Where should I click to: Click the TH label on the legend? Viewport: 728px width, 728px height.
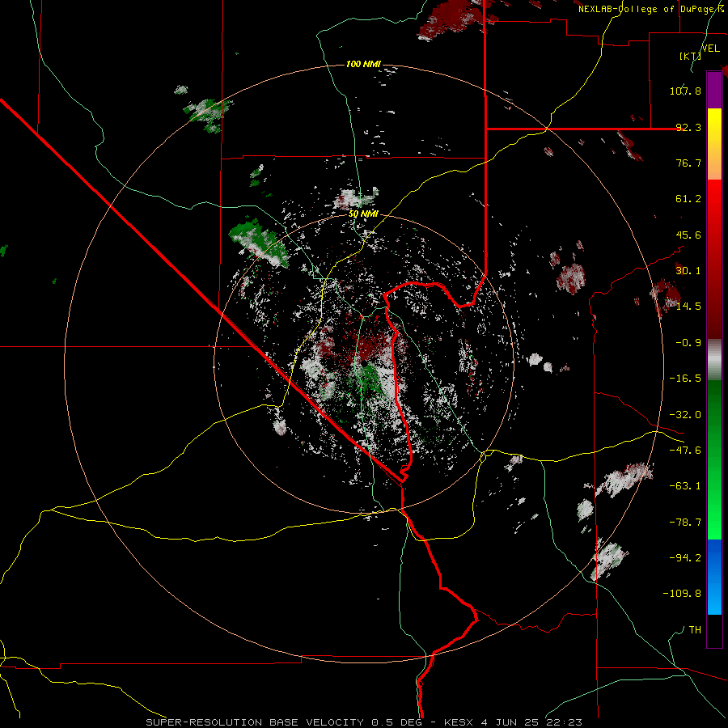pyautogui.click(x=695, y=630)
